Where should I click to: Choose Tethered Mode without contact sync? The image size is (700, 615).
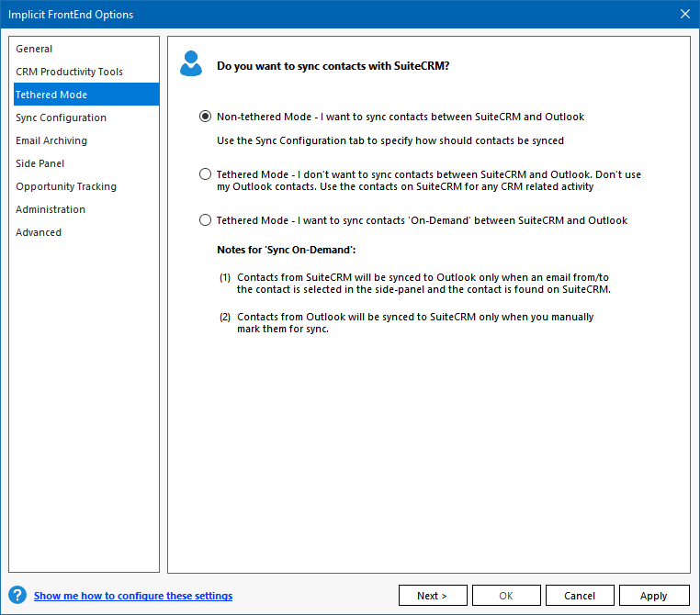(x=205, y=174)
